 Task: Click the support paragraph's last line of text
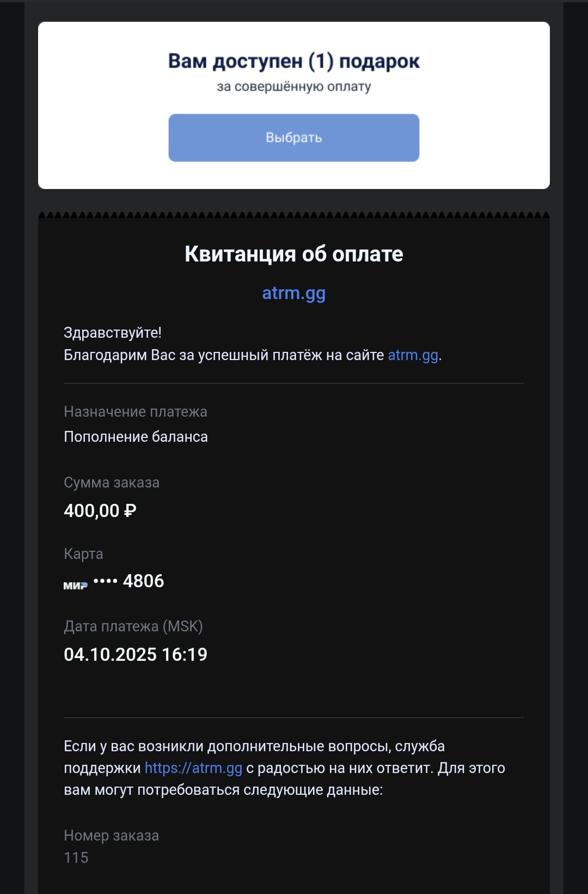click(x=223, y=790)
